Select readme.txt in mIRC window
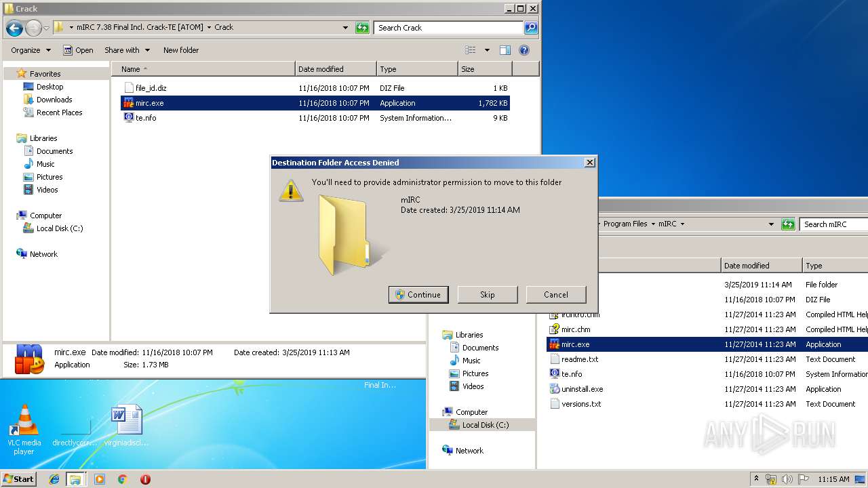Image resolution: width=868 pixels, height=488 pixels. click(580, 359)
